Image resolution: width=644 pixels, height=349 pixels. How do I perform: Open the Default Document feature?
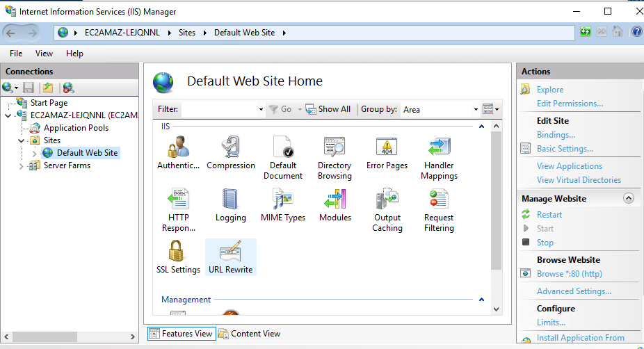pyautogui.click(x=283, y=158)
